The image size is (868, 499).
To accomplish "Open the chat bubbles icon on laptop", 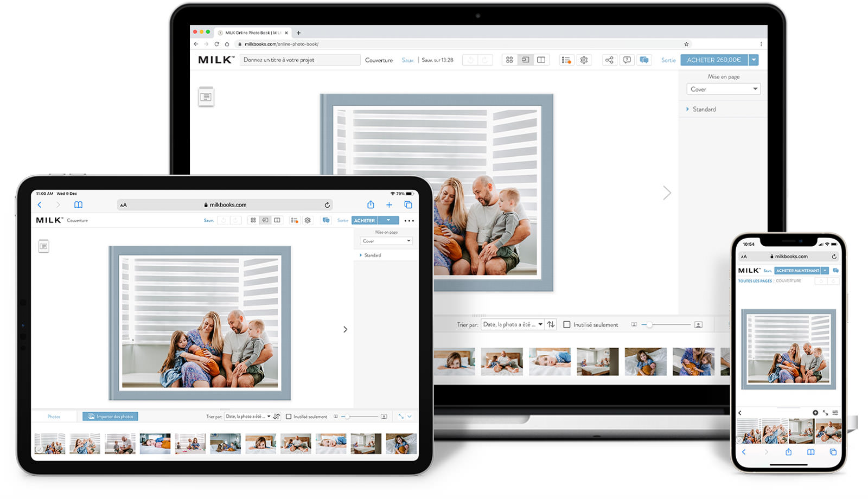I will [x=644, y=60].
